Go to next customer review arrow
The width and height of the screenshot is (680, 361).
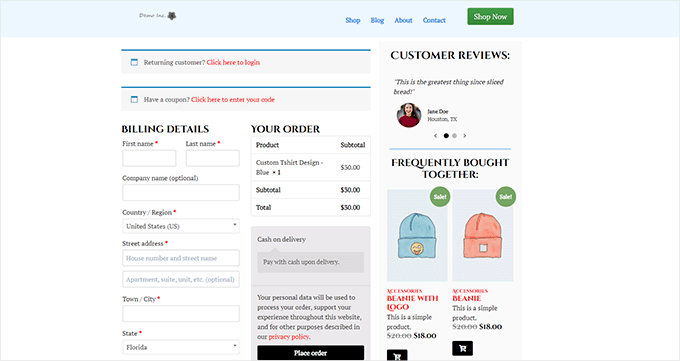[x=465, y=136]
